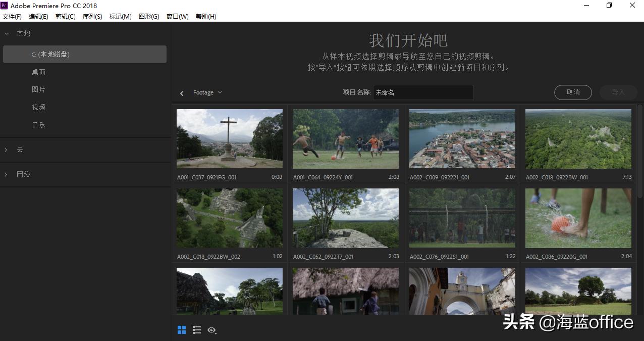
Task: Expand the 网络 section
Action: [7, 174]
